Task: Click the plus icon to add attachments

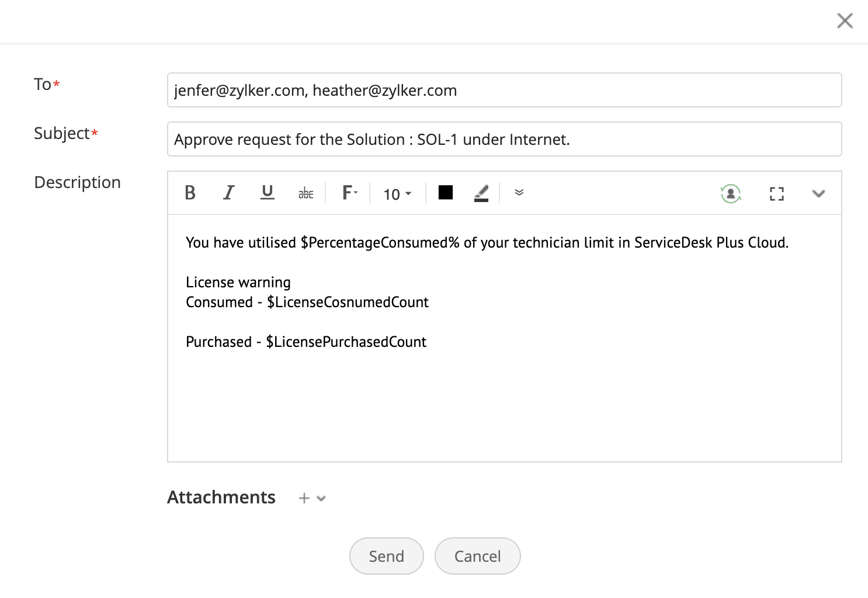Action: pyautogui.click(x=304, y=498)
